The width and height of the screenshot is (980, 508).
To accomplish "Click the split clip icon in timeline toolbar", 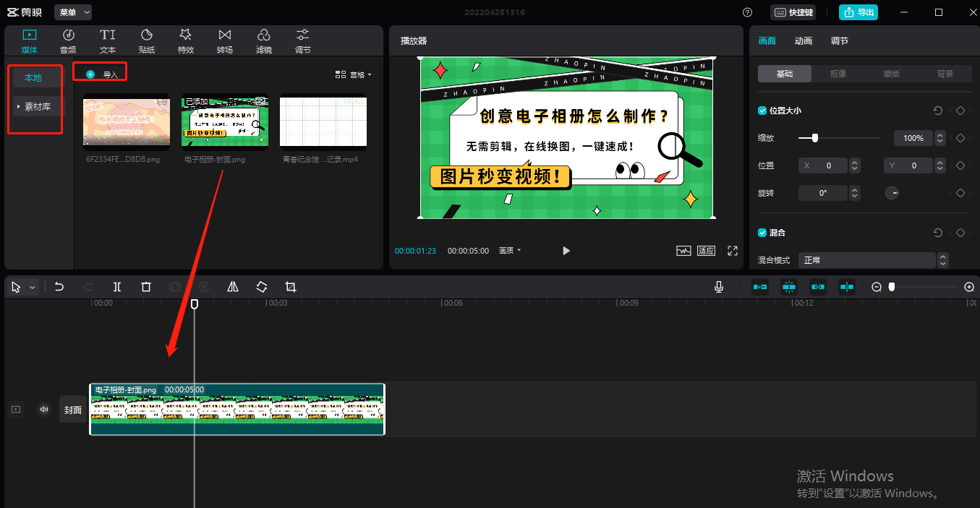I will [x=117, y=287].
